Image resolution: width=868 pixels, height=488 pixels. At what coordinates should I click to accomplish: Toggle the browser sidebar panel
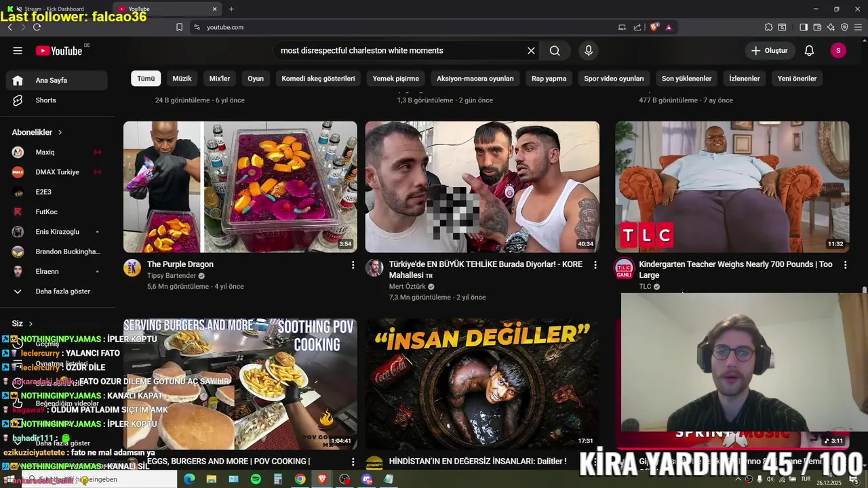804,27
